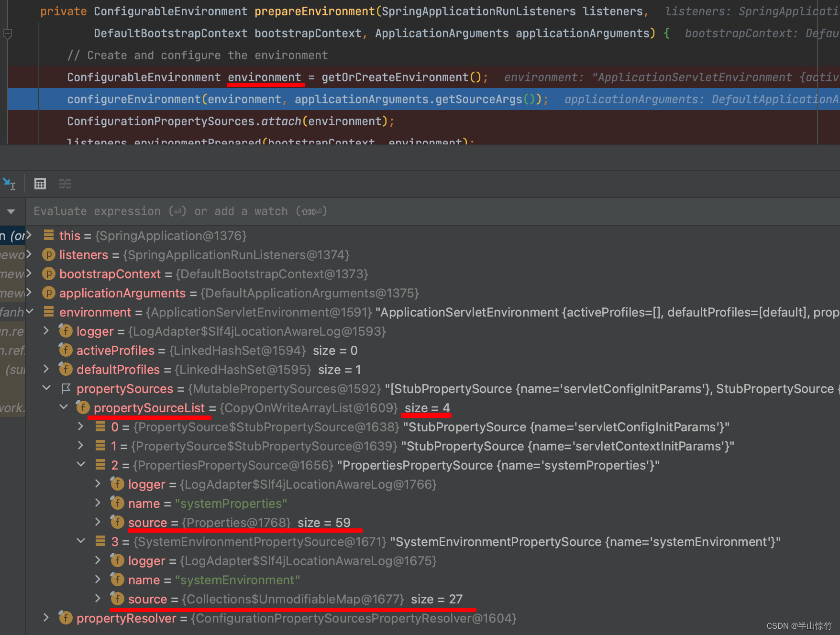Select the activeProfiles size = 0 row
The image size is (840, 635).
coord(433,350)
